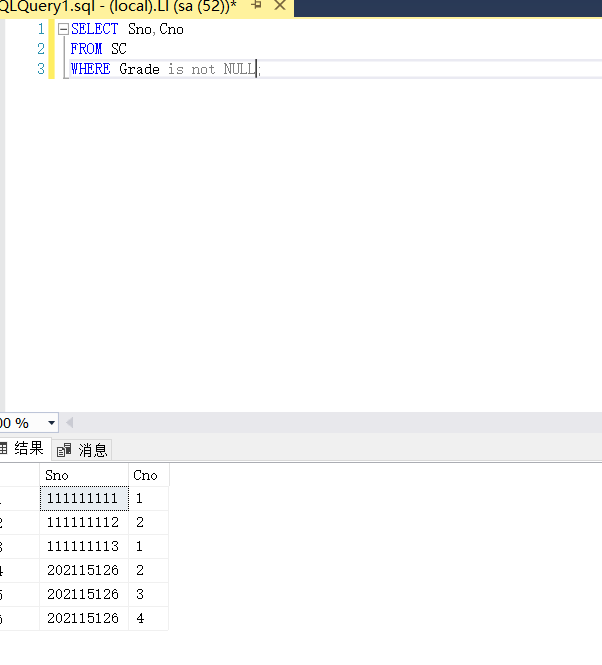Click the WHERE keyword in line 3

tap(90, 69)
